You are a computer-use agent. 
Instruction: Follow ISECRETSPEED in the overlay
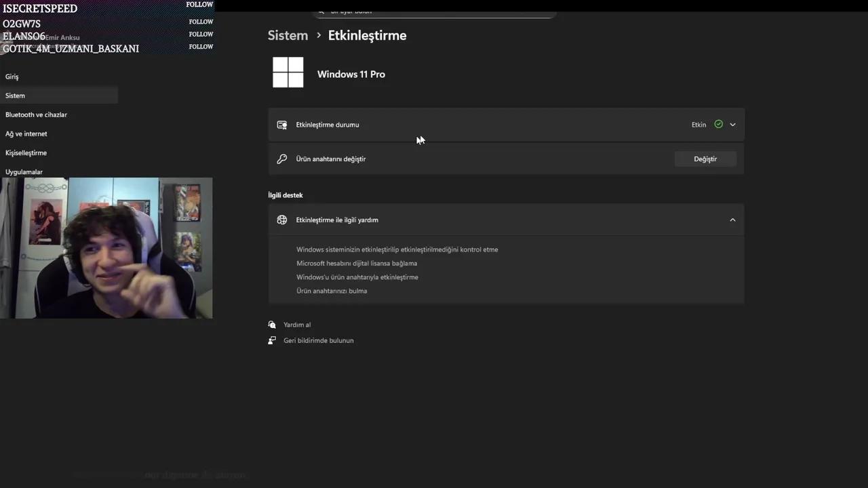click(x=201, y=5)
